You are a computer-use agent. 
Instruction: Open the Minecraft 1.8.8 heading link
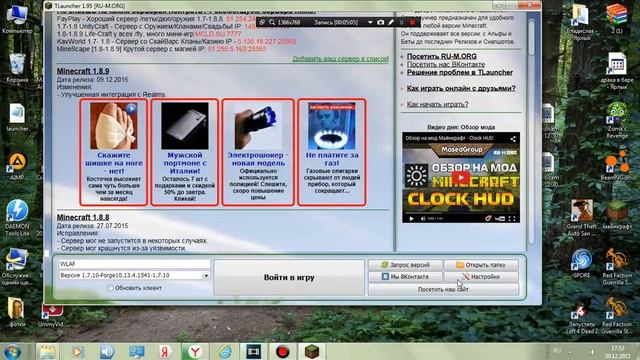click(x=83, y=218)
